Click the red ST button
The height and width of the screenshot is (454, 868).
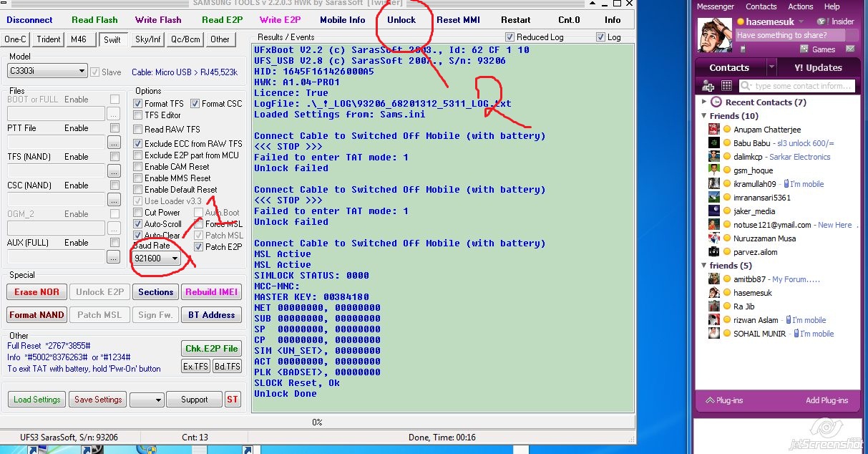tap(233, 400)
